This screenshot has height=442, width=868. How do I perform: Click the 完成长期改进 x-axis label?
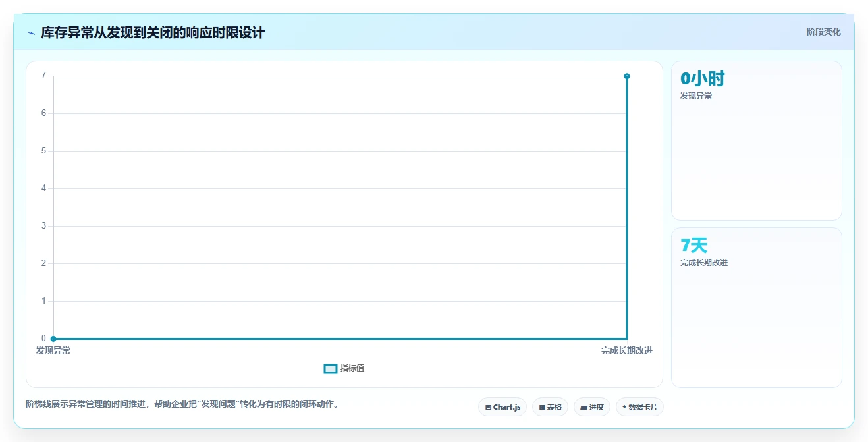[627, 351]
